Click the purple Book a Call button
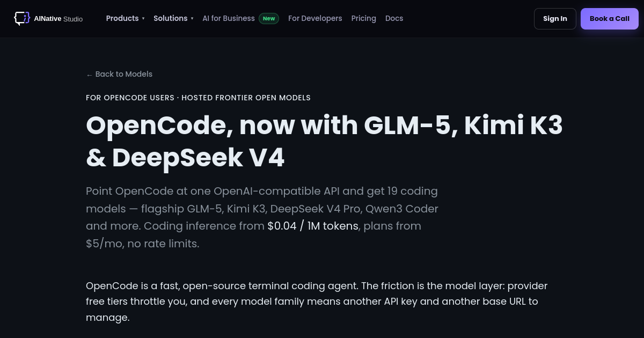 click(610, 19)
